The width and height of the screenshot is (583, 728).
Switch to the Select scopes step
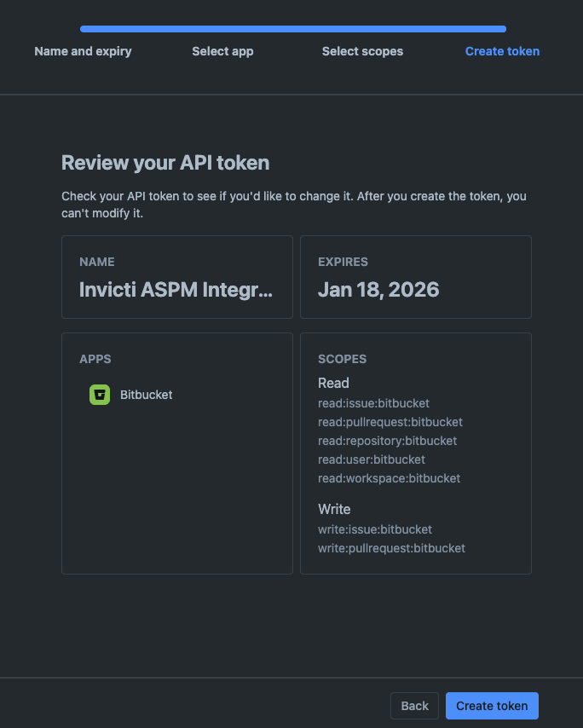click(362, 51)
